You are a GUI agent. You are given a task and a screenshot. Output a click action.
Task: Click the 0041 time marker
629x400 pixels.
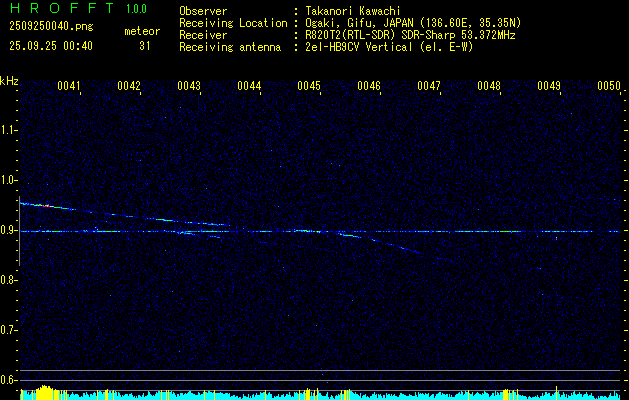point(69,87)
